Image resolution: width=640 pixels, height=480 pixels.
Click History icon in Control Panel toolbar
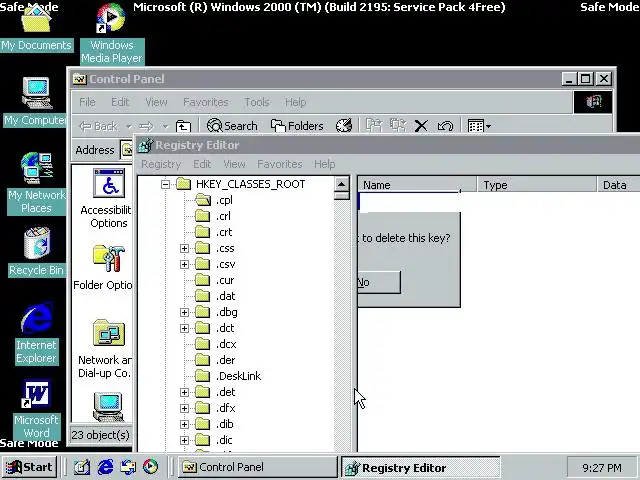coord(344,126)
